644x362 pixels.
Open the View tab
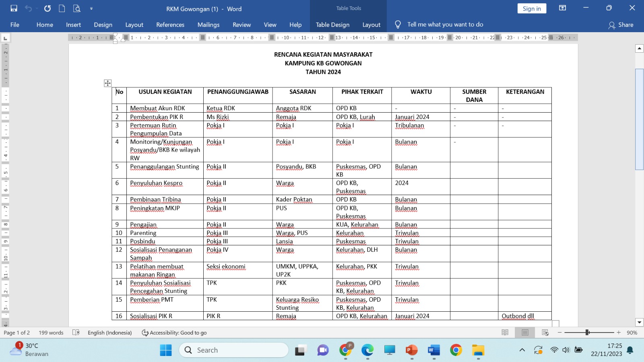(x=270, y=25)
